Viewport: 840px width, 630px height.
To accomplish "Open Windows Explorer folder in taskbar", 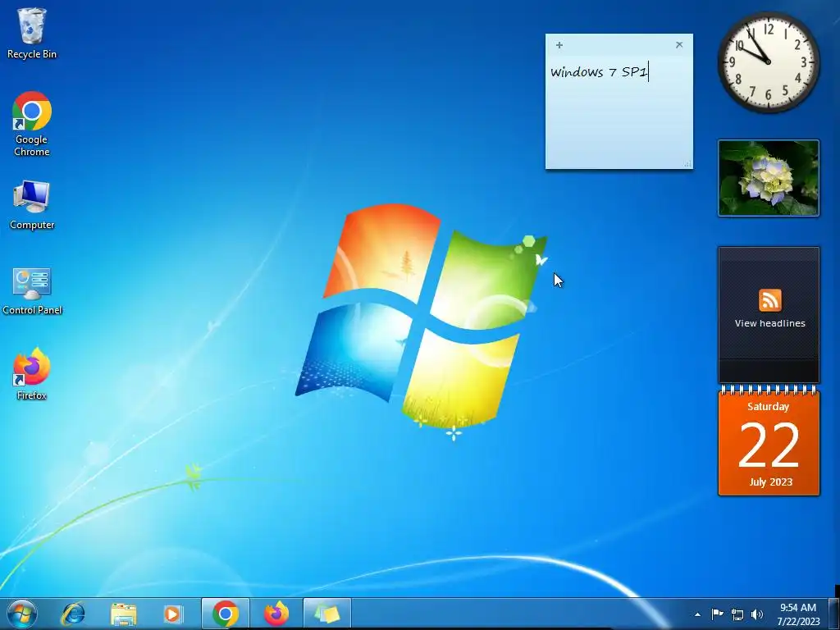I will point(123,614).
